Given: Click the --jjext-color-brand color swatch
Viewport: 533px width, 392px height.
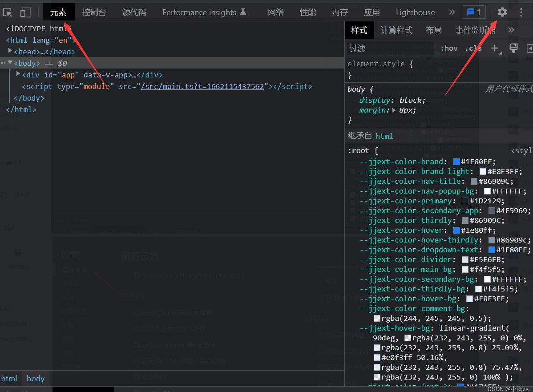Looking at the screenshot, I should click(456, 162).
